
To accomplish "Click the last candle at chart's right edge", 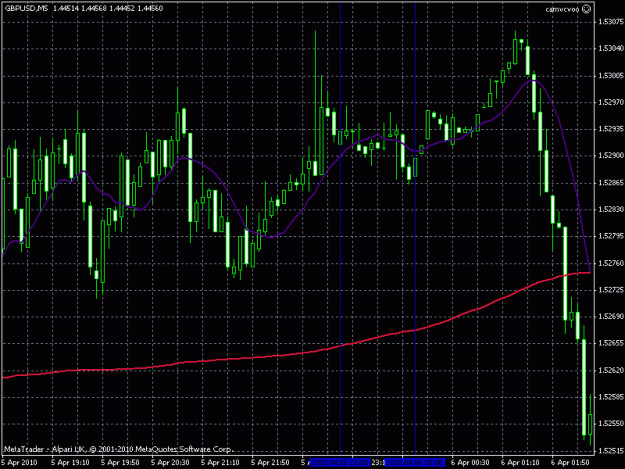I will (x=590, y=425).
